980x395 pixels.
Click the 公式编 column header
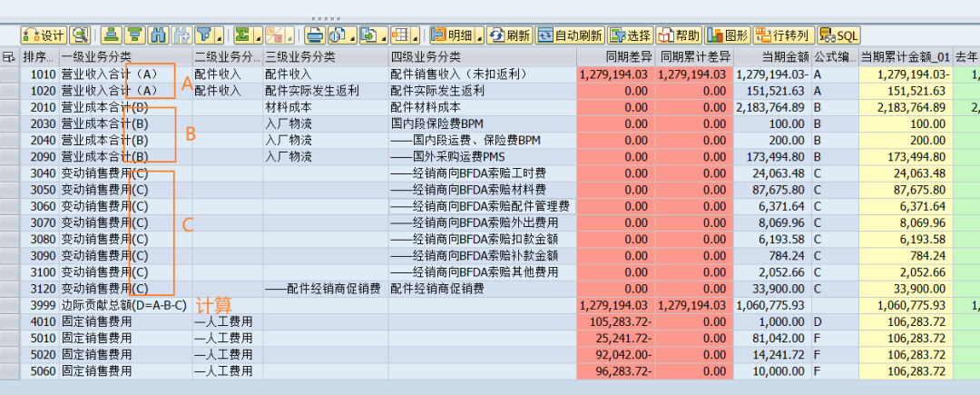(x=835, y=57)
